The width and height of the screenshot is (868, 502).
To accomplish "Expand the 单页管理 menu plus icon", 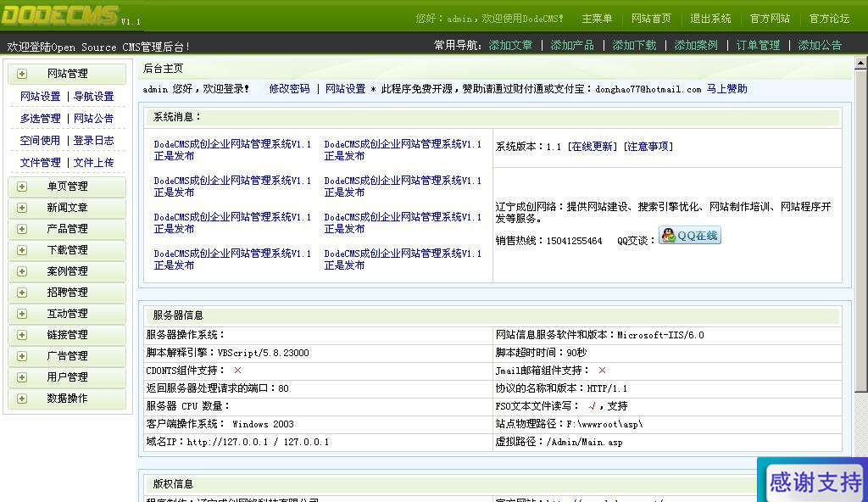I will 22,187.
